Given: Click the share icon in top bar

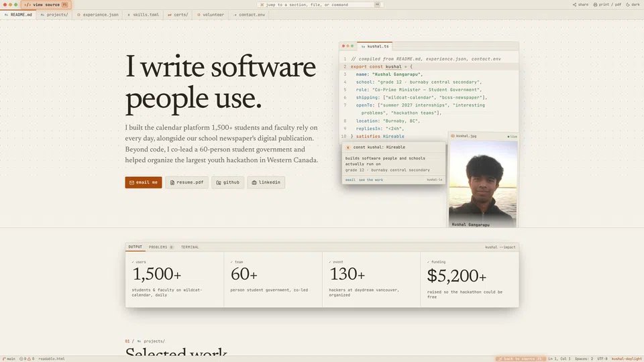Looking at the screenshot, I should [x=574, y=5].
